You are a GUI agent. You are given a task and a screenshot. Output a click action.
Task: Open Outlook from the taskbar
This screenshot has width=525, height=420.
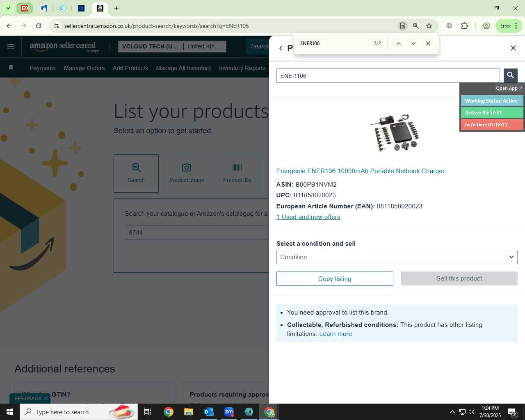pos(208,412)
